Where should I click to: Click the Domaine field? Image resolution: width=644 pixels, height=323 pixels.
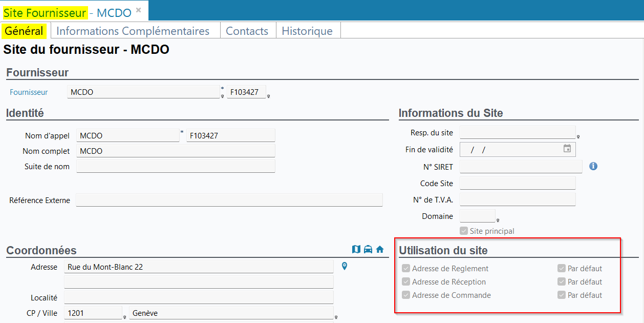[x=478, y=216]
